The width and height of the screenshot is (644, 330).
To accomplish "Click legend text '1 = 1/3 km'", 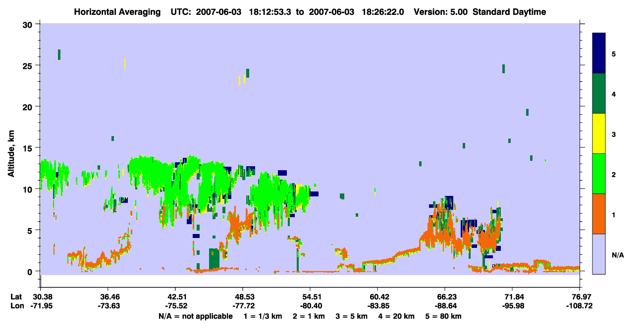I will pyautogui.click(x=263, y=316).
